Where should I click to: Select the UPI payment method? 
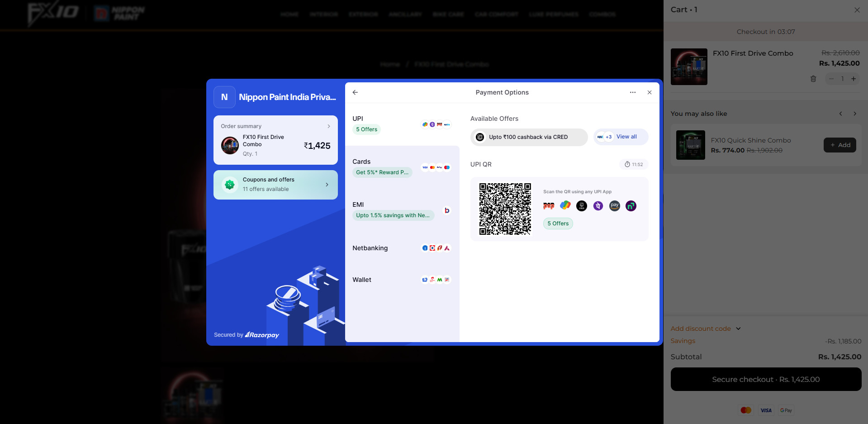402,124
